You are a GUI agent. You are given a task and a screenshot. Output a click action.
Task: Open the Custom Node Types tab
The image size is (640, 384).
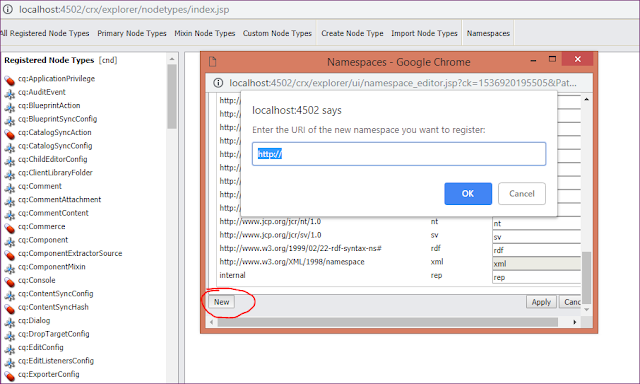(277, 33)
